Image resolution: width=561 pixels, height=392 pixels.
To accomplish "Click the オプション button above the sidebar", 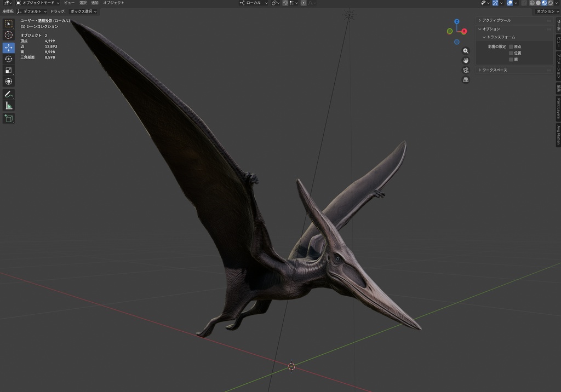I will [547, 10].
